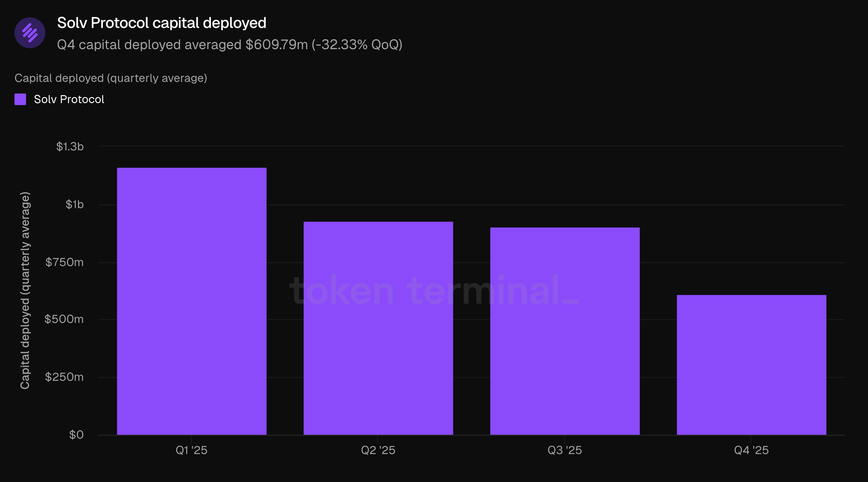This screenshot has height=482, width=868.
Task: Select the Q3 '25 bar
Action: (565, 331)
